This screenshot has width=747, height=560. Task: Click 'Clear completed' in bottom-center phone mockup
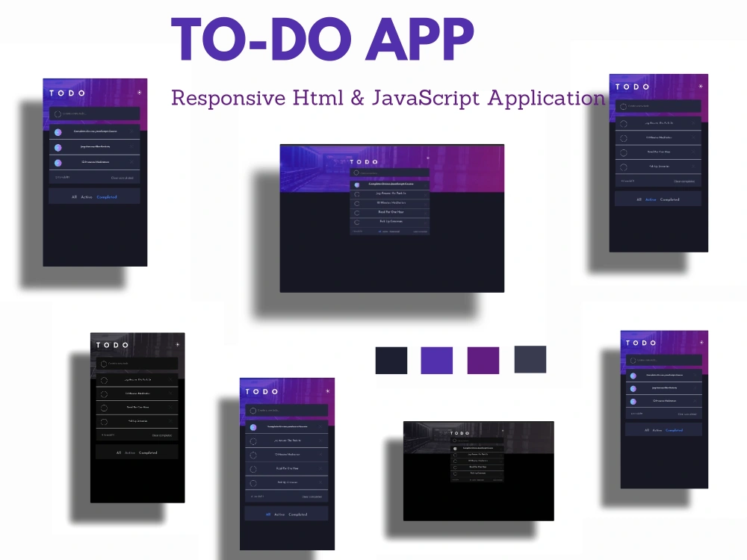312,497
